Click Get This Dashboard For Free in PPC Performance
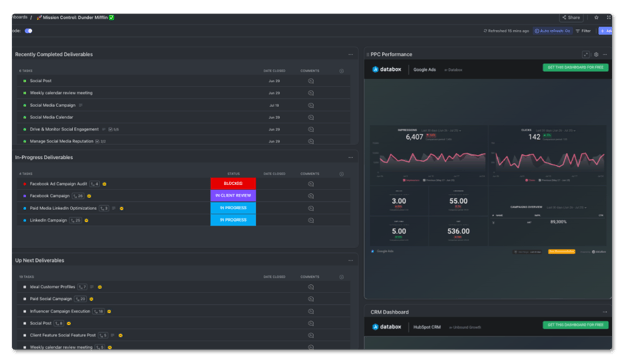This screenshot has height=364, width=624. [x=575, y=68]
